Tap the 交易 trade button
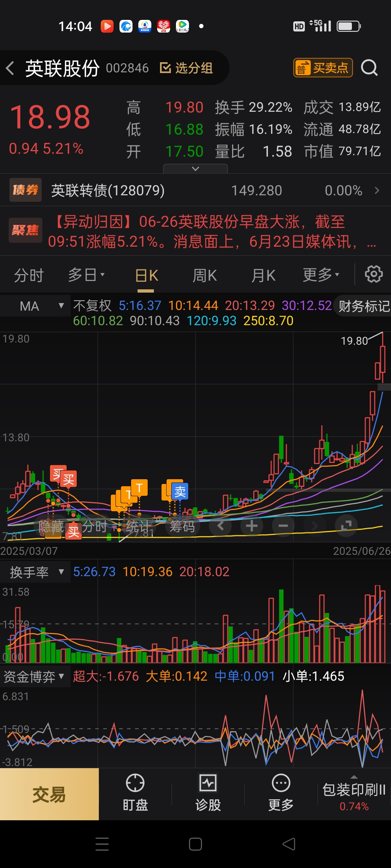The height and width of the screenshot is (868, 391). coord(49,794)
